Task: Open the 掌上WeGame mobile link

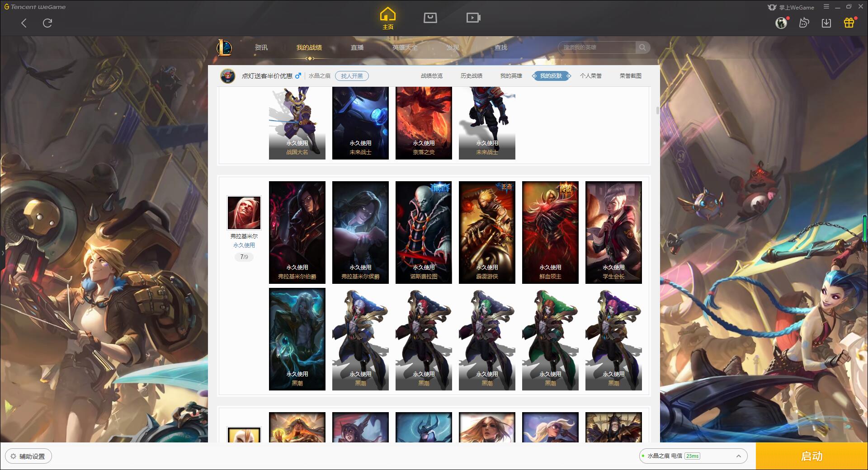Action: tap(791, 7)
